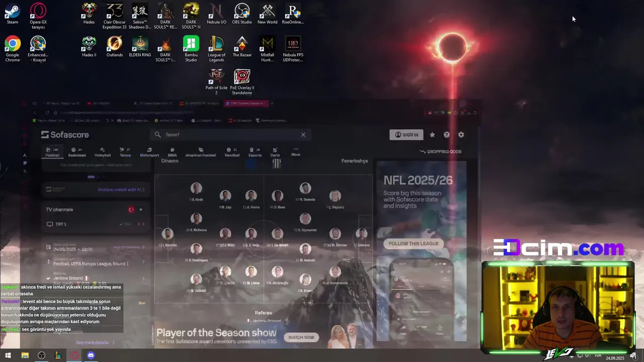The image size is (644, 362).
Task: Select the ELDEN RING desktop icon
Action: pos(140,47)
